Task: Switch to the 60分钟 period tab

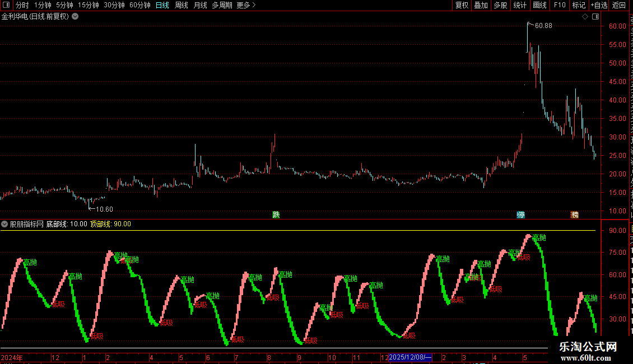Action: tap(140, 5)
